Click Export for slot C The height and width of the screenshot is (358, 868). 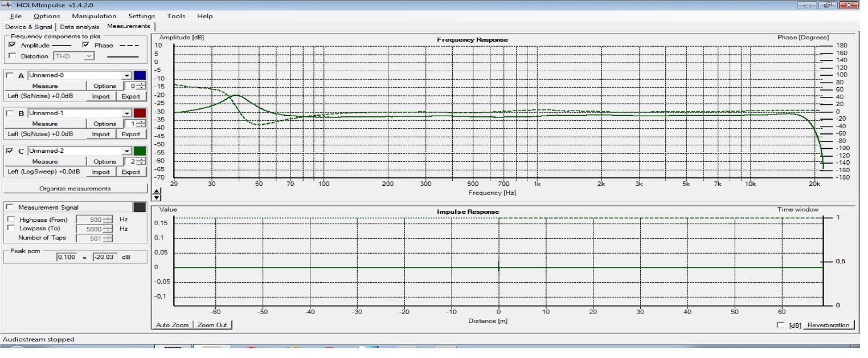(x=131, y=172)
